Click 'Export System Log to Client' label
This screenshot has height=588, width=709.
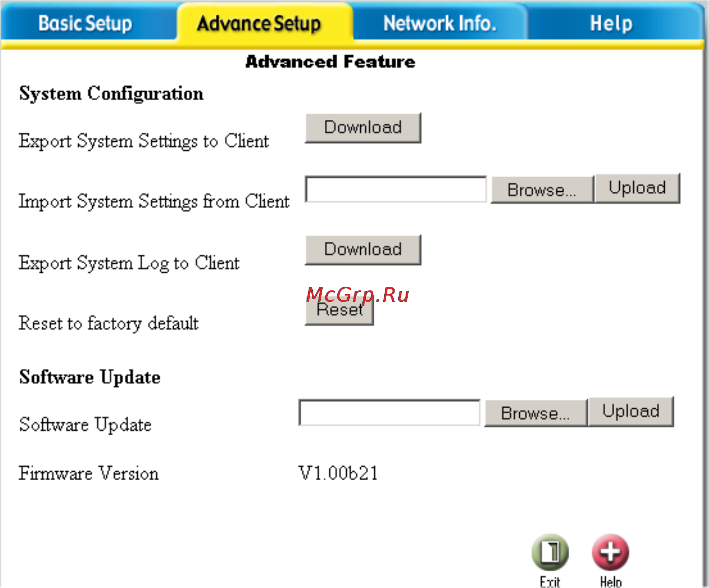click(129, 263)
